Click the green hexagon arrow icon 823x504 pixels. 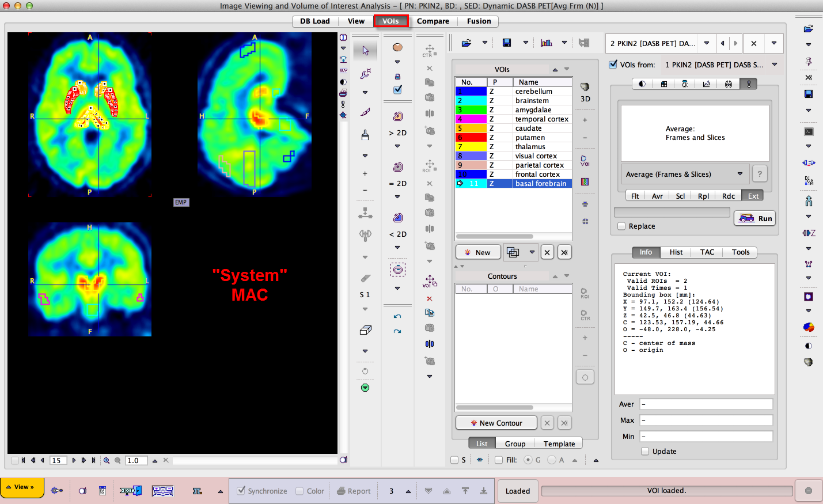(x=365, y=388)
